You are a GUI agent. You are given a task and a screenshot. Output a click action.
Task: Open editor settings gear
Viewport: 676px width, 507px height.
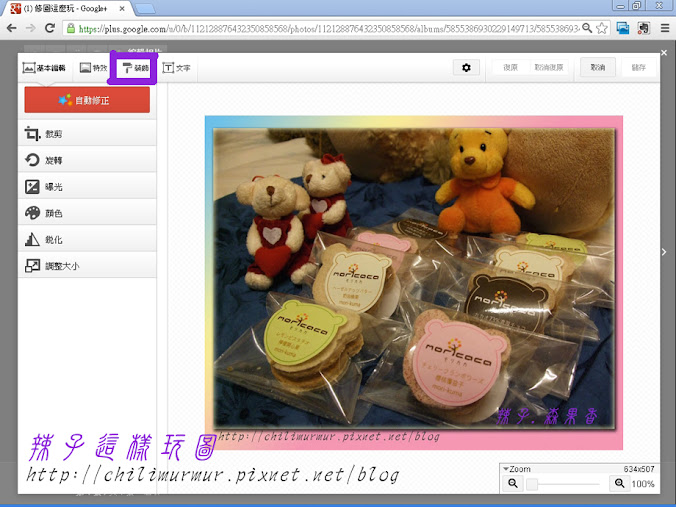466,68
